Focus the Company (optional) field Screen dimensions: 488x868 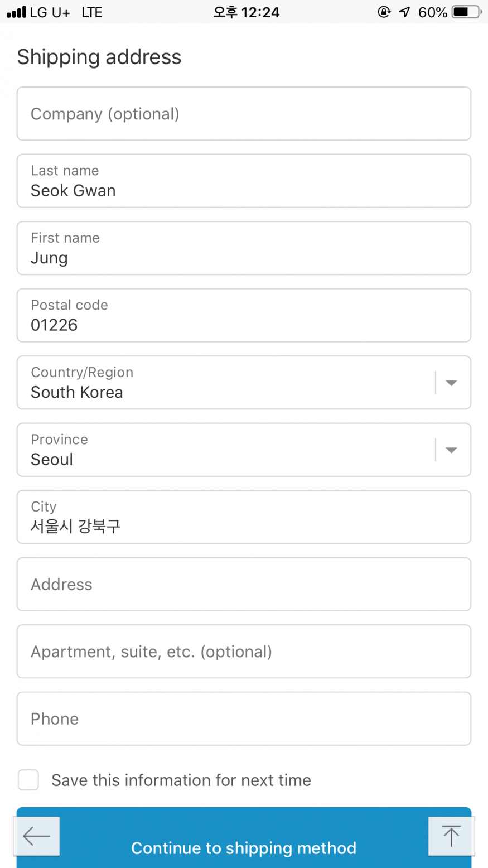(x=244, y=114)
